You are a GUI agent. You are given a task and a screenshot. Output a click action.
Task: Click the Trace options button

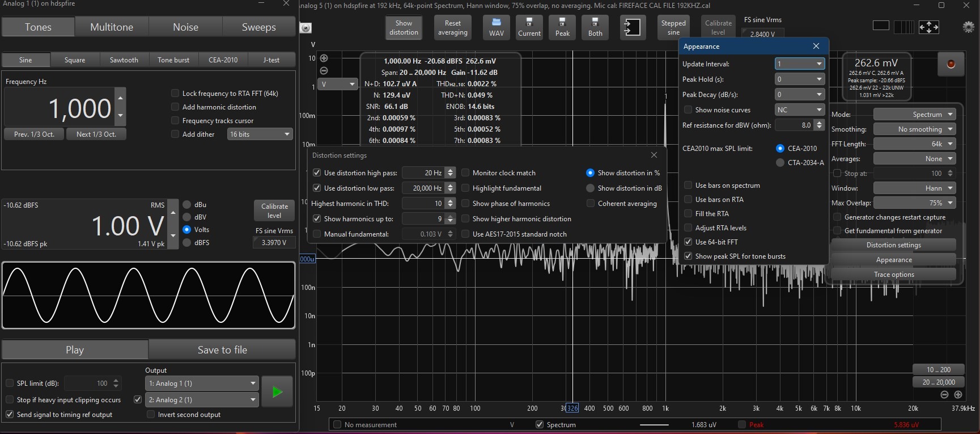click(894, 274)
